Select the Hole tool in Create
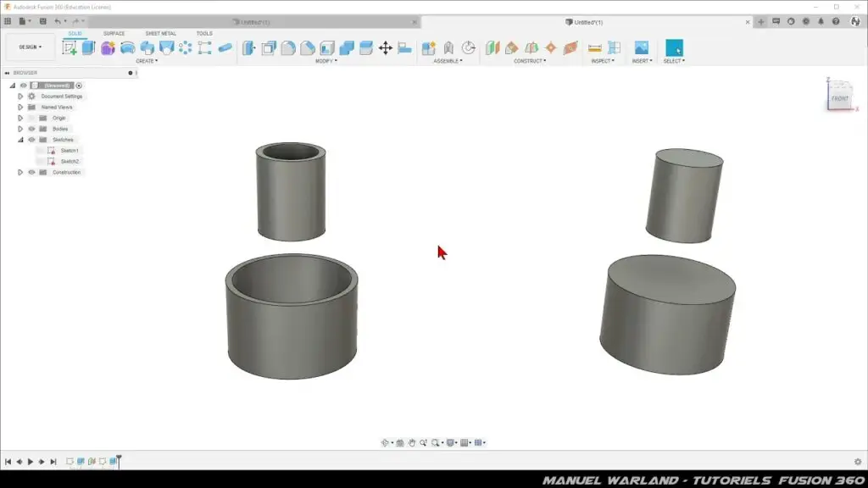 tap(147, 47)
